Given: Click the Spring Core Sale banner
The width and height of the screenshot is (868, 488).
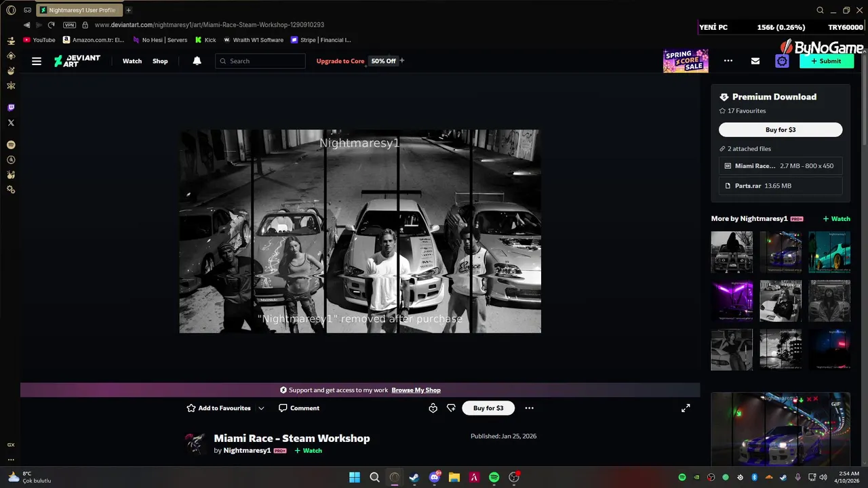Looking at the screenshot, I should (686, 61).
